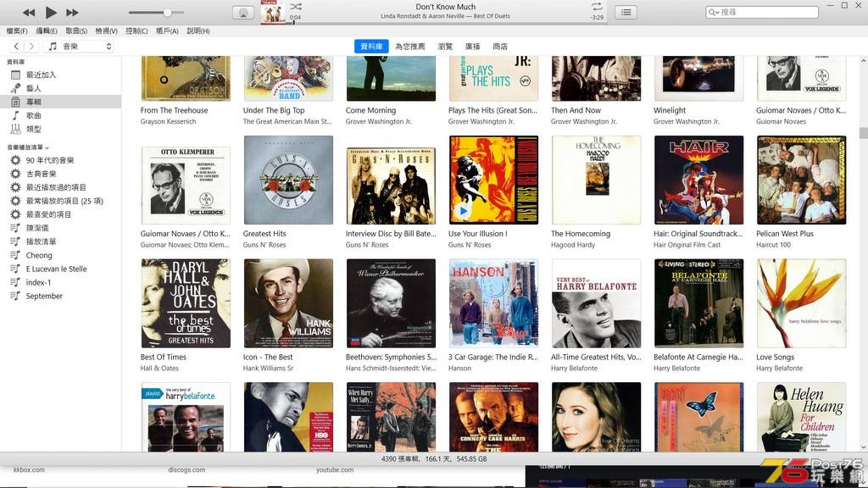The width and height of the screenshot is (868, 488).
Task: Open the Best Of Times album cover
Action: [186, 303]
